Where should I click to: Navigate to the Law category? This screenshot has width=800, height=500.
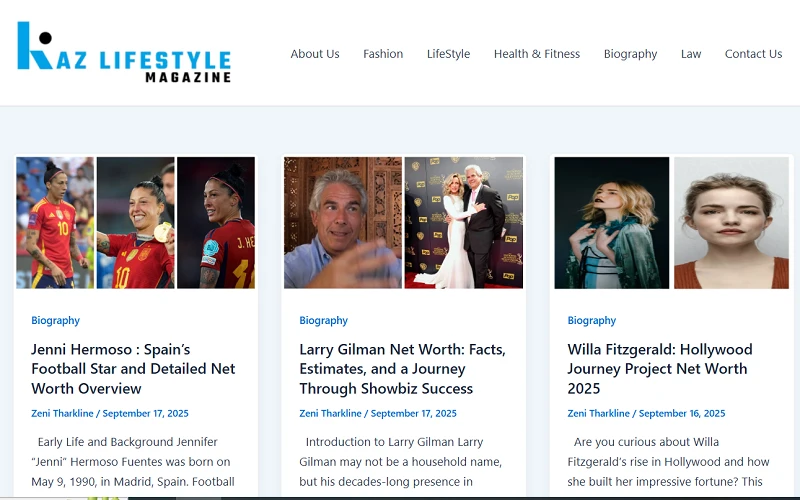tap(691, 54)
